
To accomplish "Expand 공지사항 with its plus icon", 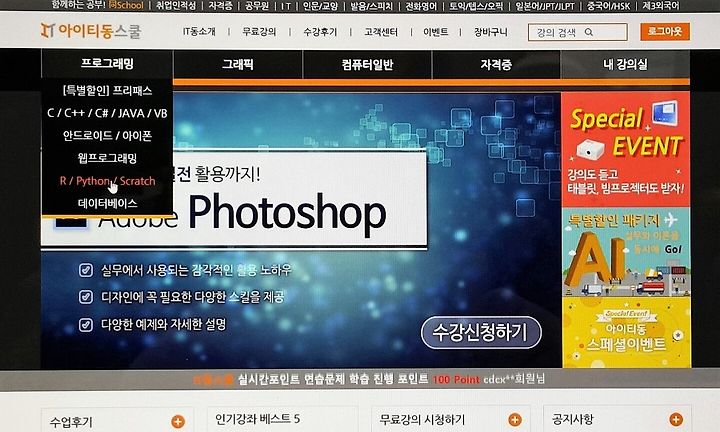I will pos(676,419).
